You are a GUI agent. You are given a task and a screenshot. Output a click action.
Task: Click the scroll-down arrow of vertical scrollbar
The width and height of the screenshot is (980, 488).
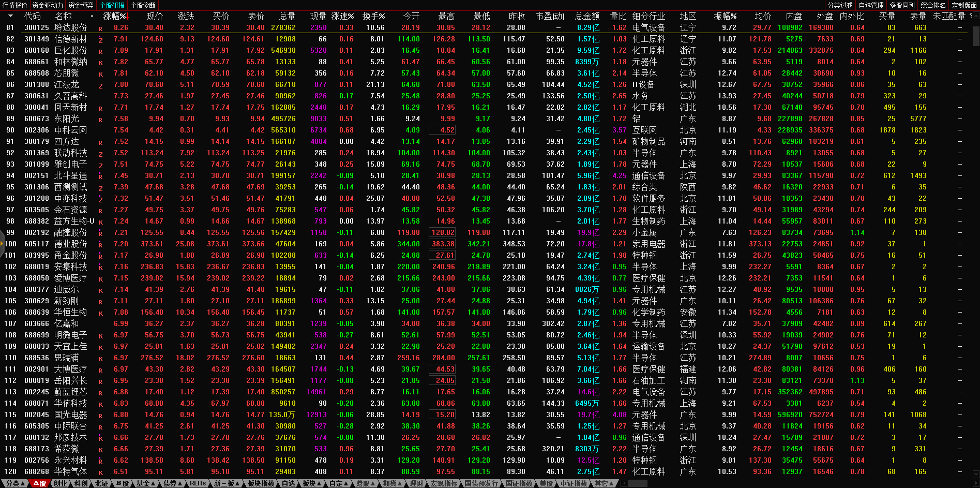point(975,474)
